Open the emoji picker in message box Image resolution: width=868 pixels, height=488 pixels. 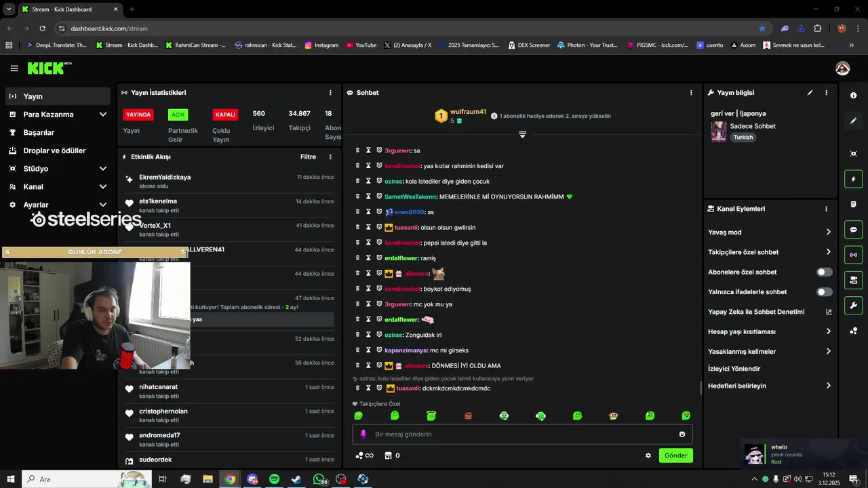coord(682,434)
